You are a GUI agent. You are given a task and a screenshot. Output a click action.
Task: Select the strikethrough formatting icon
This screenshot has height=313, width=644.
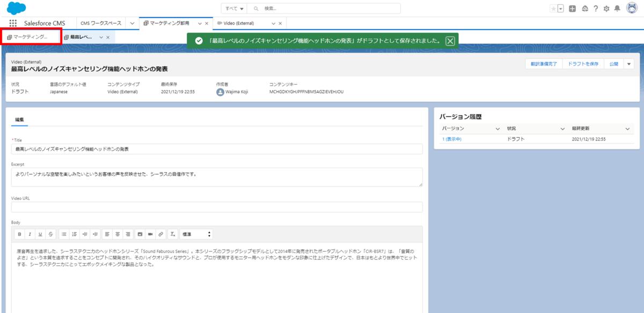(50, 234)
